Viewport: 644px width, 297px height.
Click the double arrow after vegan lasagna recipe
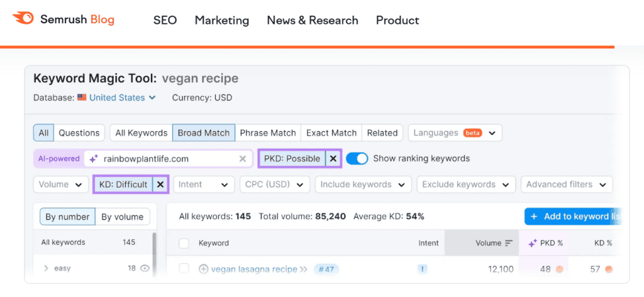coord(304,269)
